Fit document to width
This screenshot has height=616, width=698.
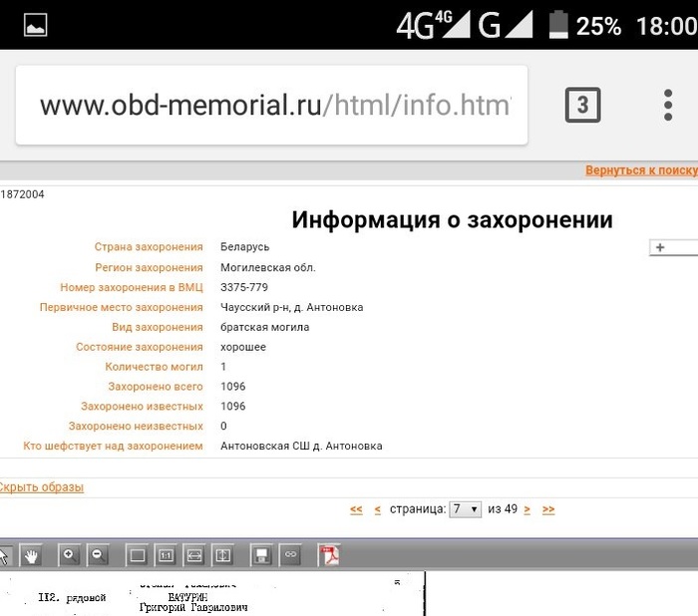[194, 555]
